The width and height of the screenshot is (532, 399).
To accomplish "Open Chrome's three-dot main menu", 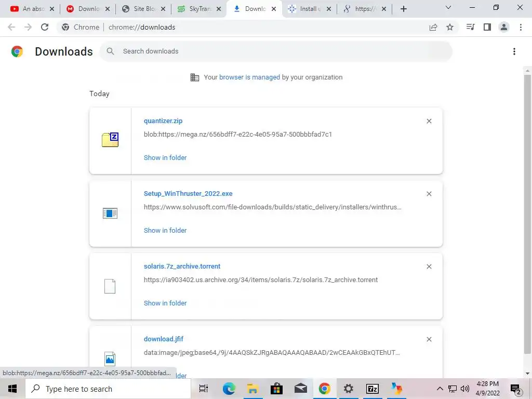I will [x=521, y=27].
